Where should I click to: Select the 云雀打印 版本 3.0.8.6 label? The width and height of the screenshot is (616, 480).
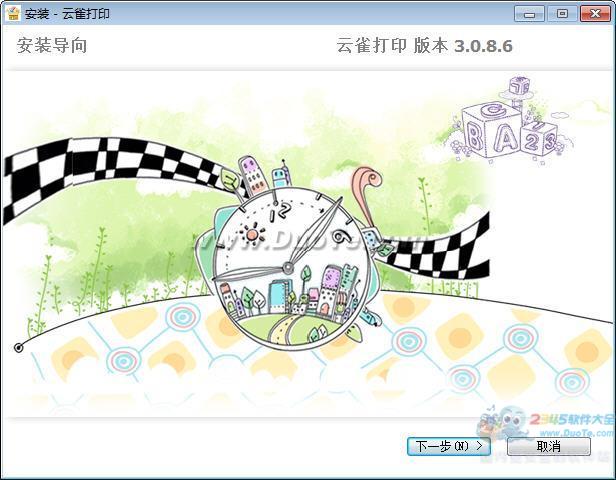point(426,46)
